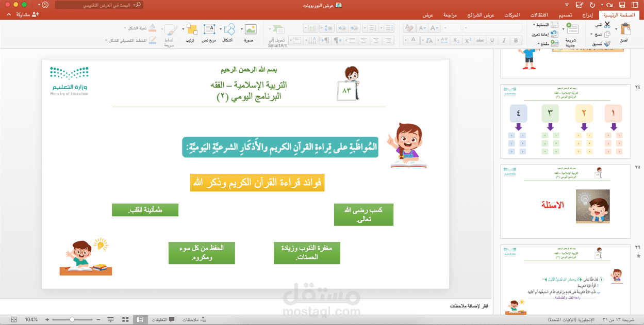Click the Clear formatting eraser icon
This screenshot has width=644, height=325.
click(x=409, y=28)
